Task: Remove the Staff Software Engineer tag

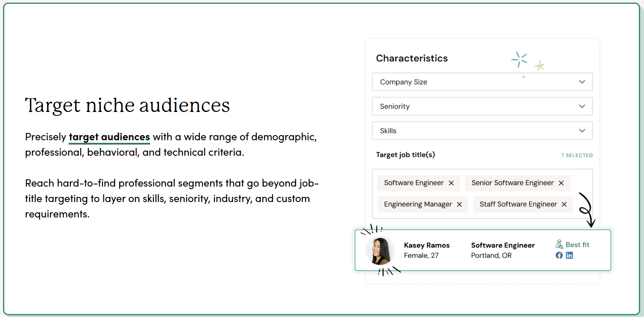Action: point(564,205)
